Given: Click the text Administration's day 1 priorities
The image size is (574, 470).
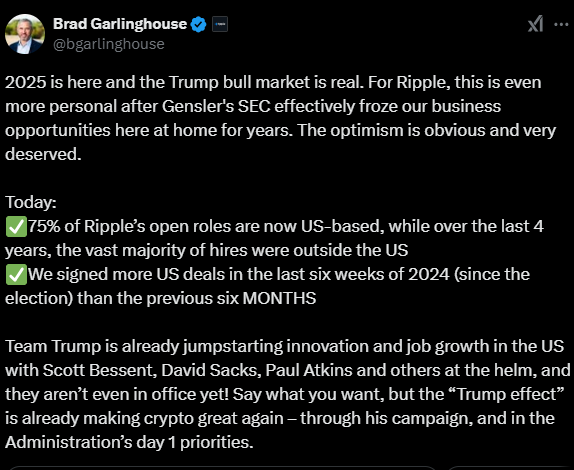Looking at the screenshot, I should 129,442.
